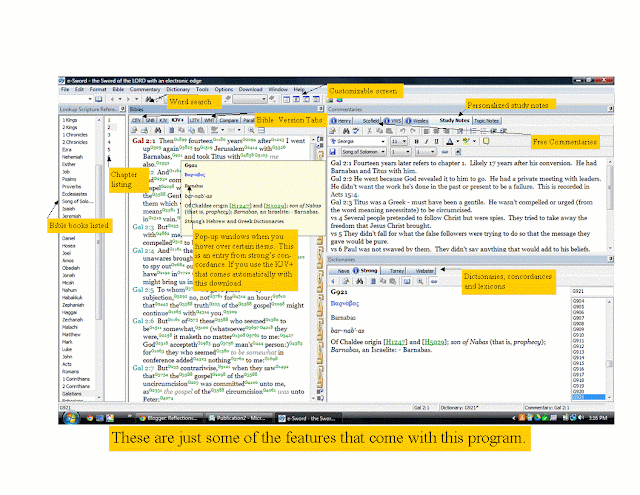Click the undo icon in study notes toolbar
The image size is (640, 495).
click(x=402, y=131)
